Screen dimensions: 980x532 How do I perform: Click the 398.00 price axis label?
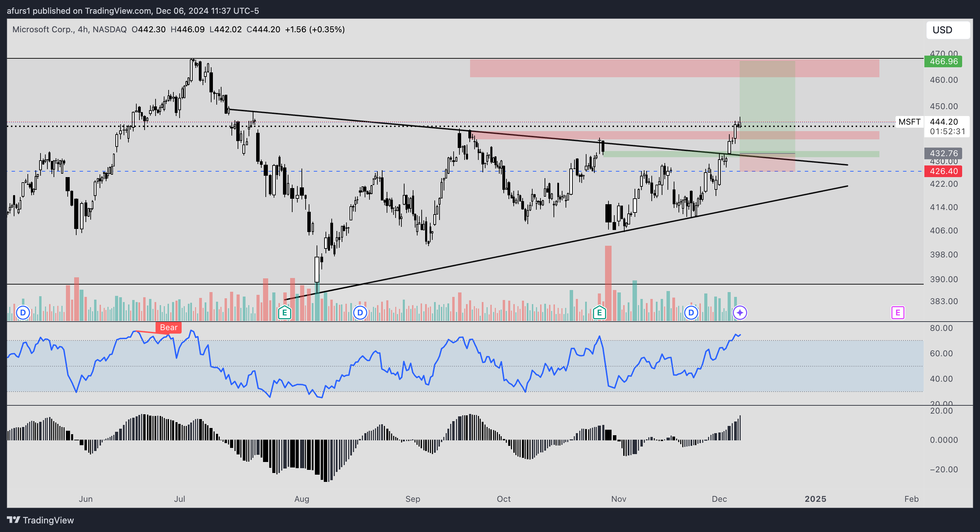point(944,255)
